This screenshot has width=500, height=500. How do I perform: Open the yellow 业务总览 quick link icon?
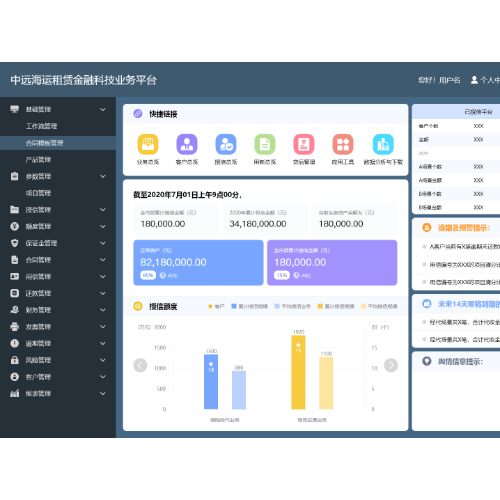coord(148,144)
